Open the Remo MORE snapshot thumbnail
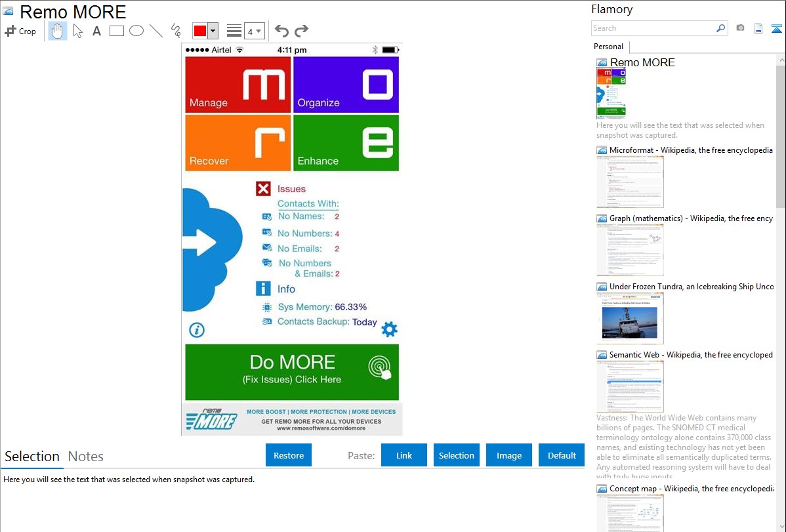Screen dimensions: 786x532 click(611, 92)
